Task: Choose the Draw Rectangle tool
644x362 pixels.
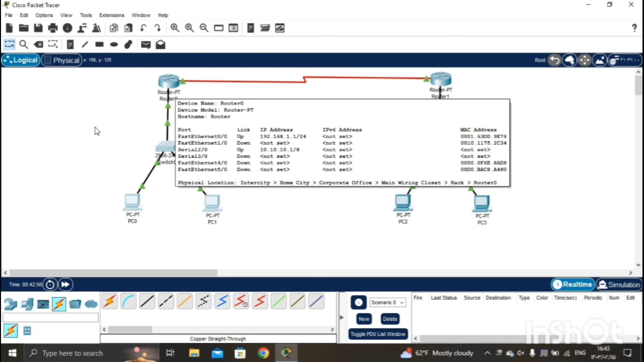Action: coord(99,45)
